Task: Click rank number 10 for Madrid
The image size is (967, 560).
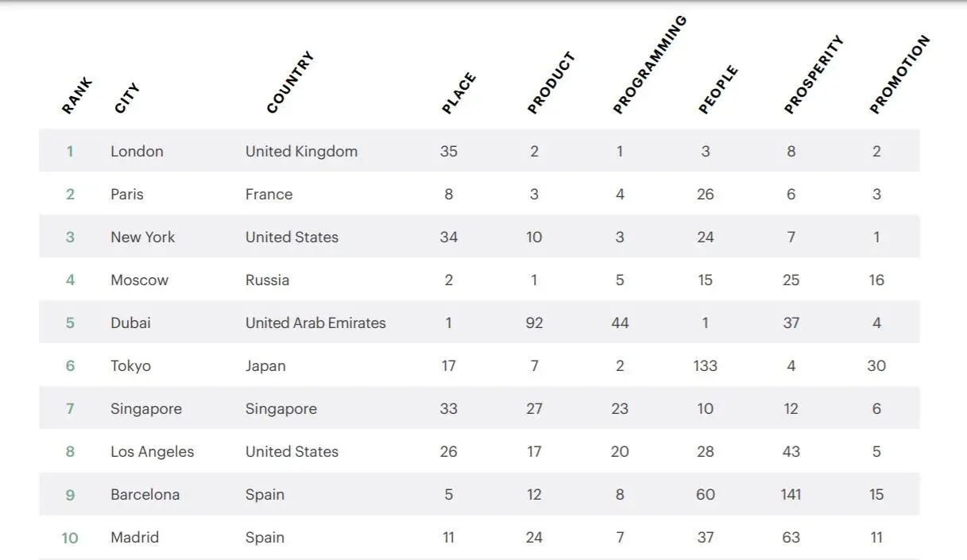Action: click(x=70, y=537)
